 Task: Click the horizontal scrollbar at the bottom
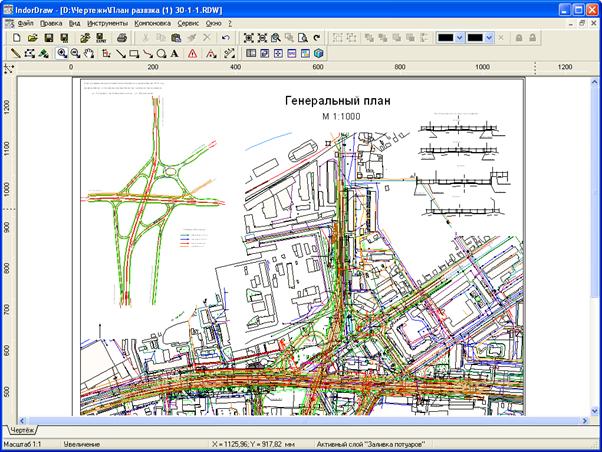point(300,422)
